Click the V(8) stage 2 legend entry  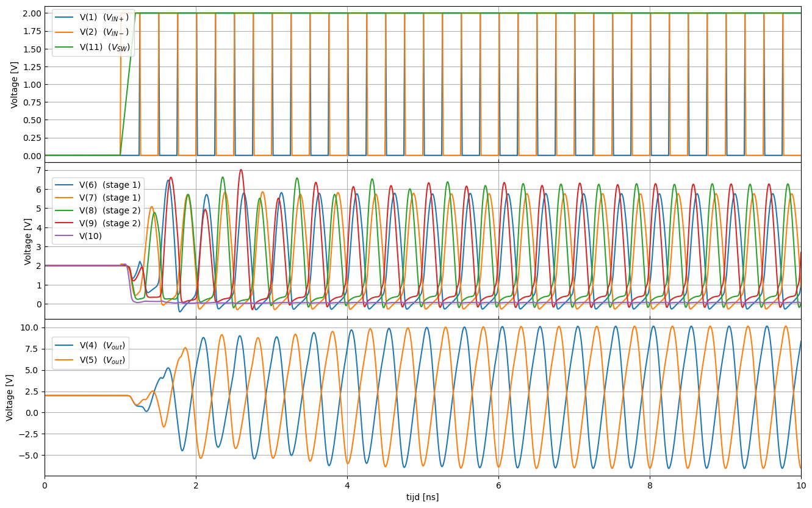pyautogui.click(x=110, y=210)
